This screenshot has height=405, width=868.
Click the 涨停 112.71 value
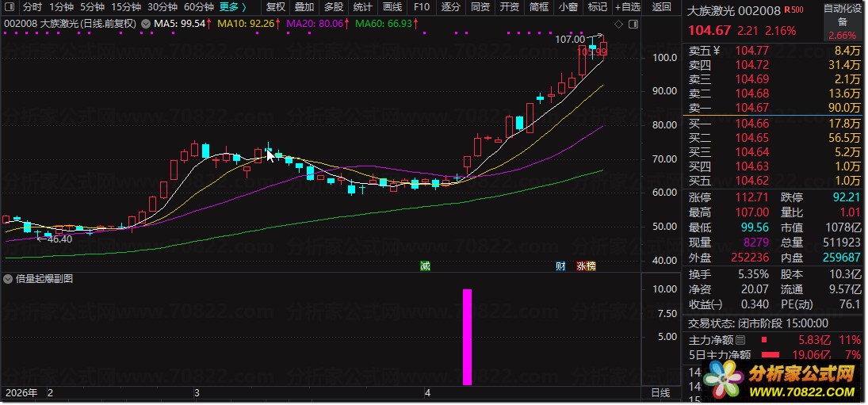(752, 197)
